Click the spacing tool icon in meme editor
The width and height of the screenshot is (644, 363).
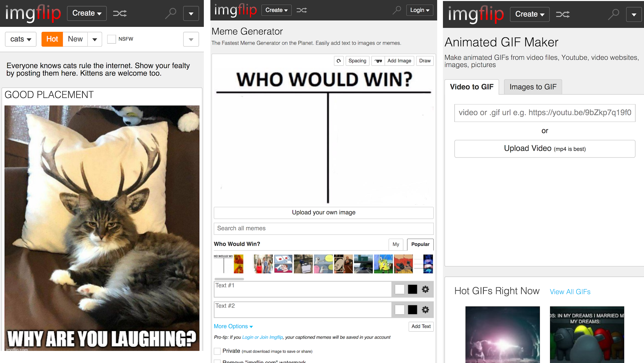pyautogui.click(x=357, y=61)
